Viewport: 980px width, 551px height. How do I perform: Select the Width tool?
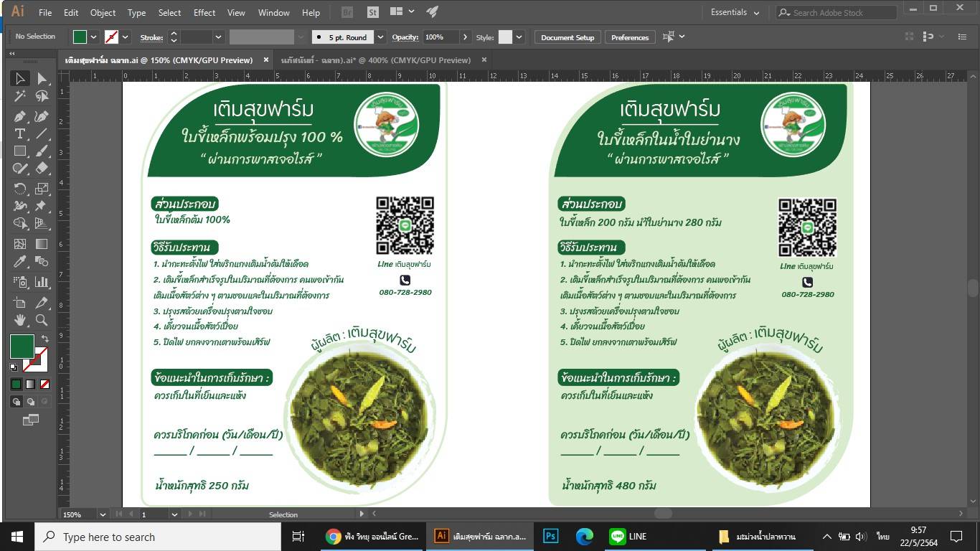20,206
